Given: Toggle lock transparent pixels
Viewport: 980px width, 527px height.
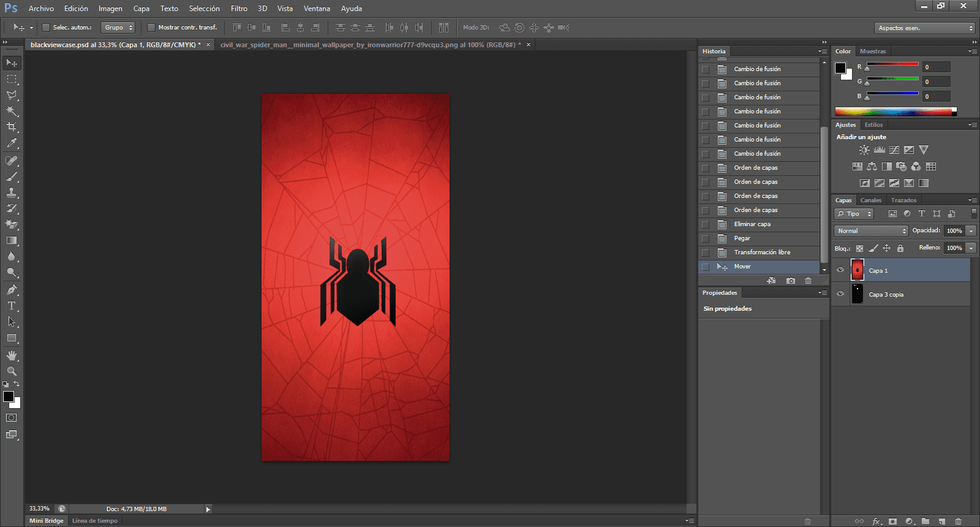Looking at the screenshot, I should [x=859, y=248].
